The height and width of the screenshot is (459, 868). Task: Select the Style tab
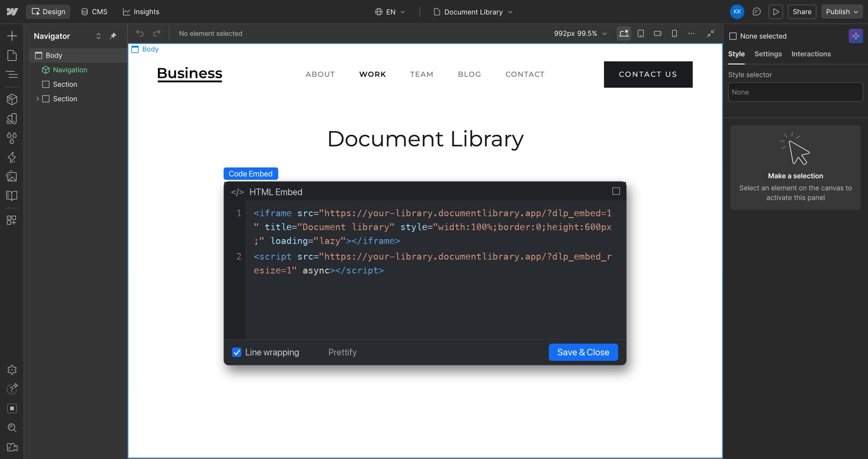736,54
